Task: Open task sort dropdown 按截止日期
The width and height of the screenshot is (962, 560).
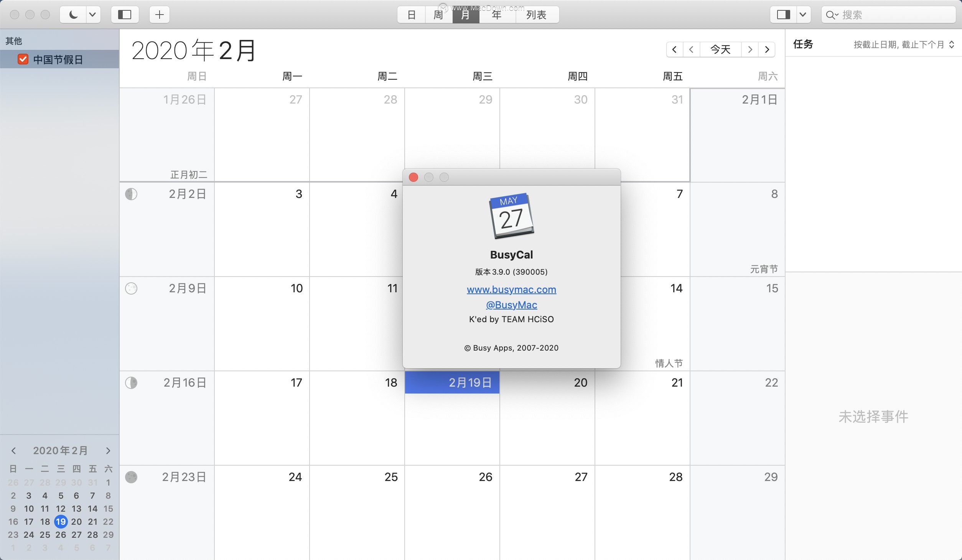Action: pyautogui.click(x=904, y=44)
